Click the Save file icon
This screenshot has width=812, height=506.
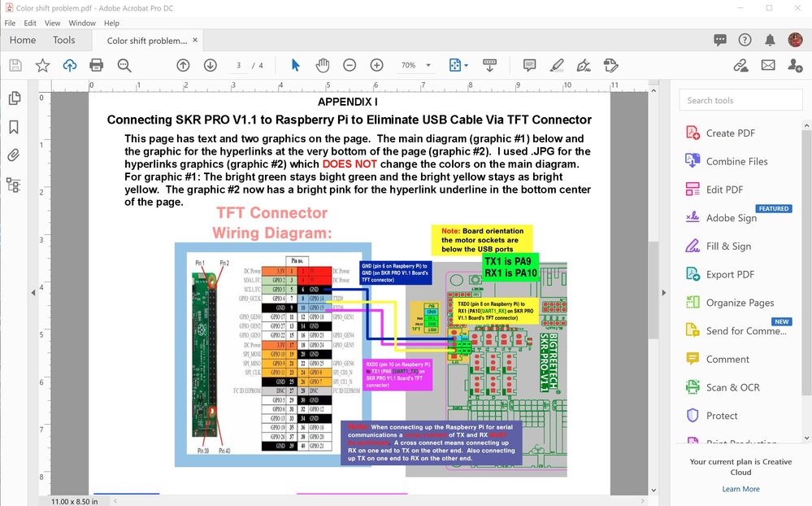[15, 65]
